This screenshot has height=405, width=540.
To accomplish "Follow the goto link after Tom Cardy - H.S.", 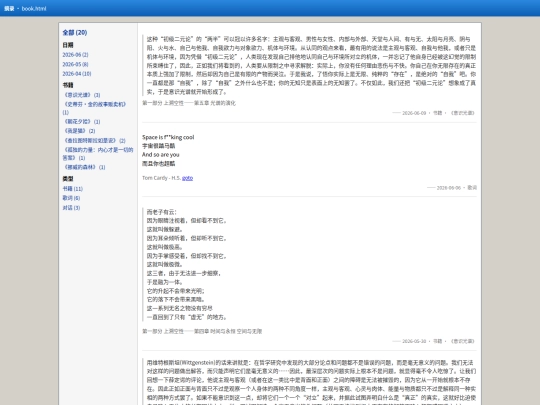I will click(x=187, y=178).
